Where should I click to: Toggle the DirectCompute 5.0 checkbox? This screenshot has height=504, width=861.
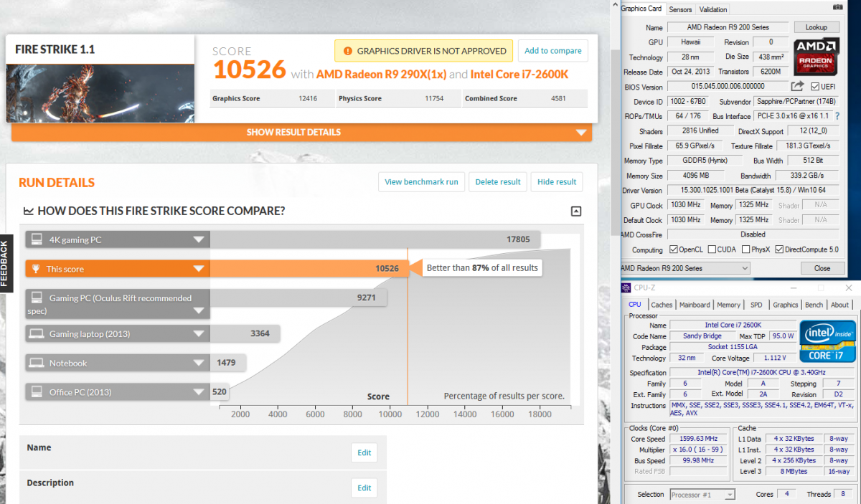780,249
